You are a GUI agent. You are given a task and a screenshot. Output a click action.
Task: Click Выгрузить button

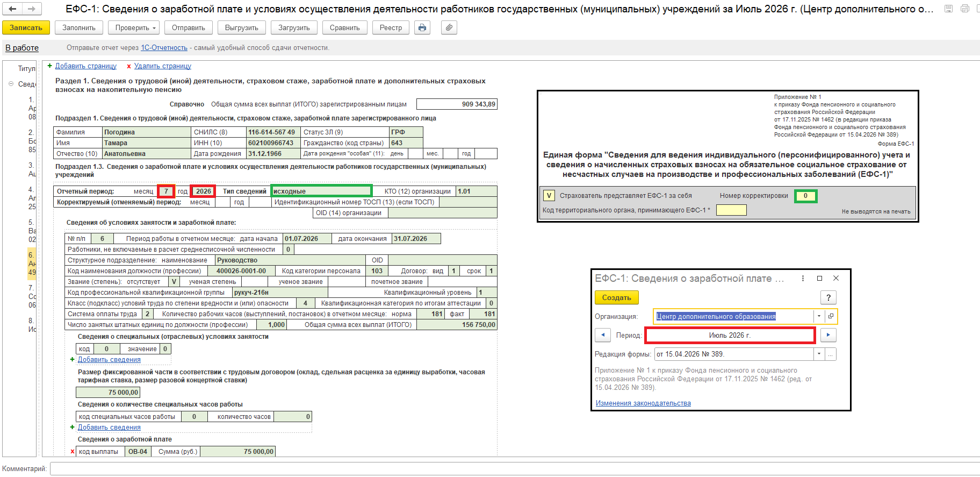point(242,27)
